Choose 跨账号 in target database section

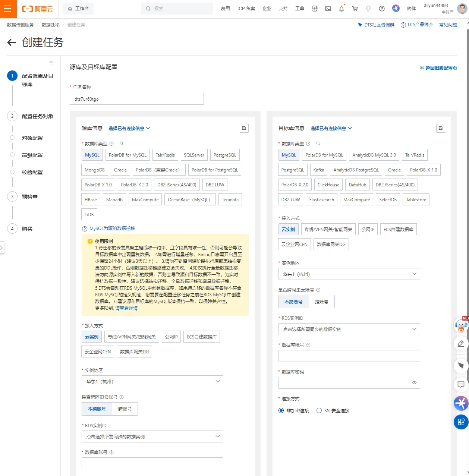tap(321, 302)
